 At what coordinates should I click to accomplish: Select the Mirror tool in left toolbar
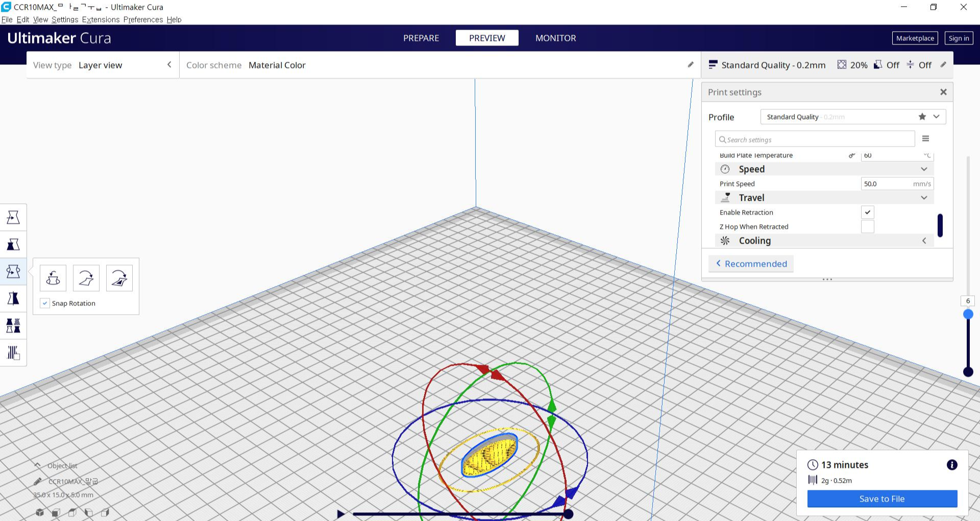pyautogui.click(x=13, y=298)
